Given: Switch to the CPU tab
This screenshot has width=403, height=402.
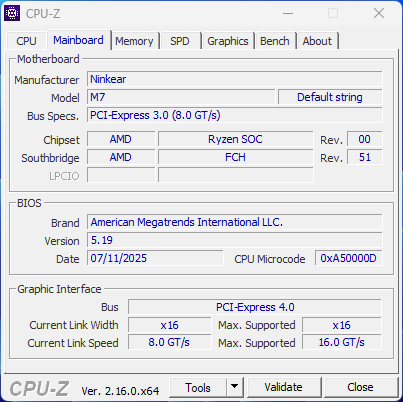Looking at the screenshot, I should 26,41.
